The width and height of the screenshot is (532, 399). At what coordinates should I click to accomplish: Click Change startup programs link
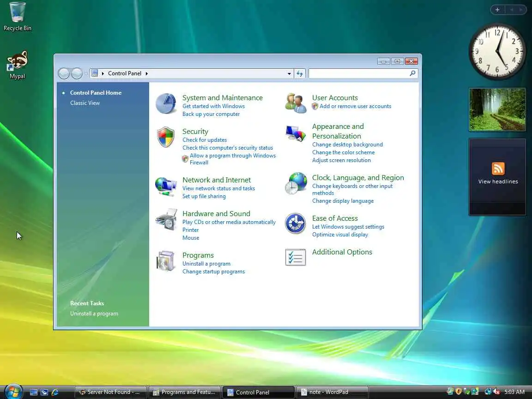click(x=213, y=272)
